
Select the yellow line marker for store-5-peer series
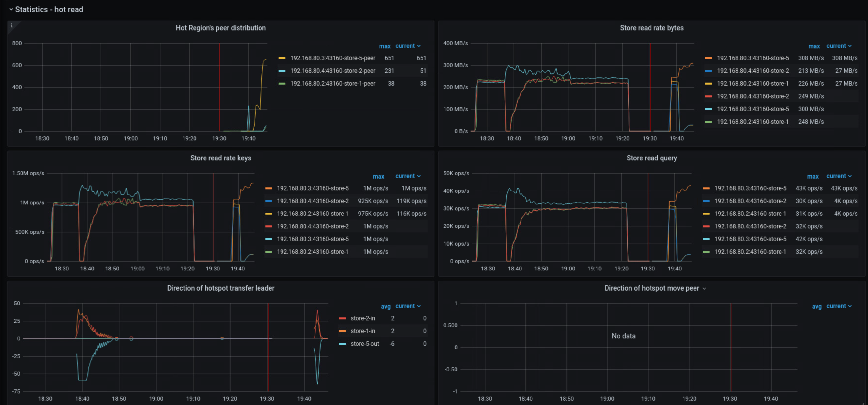pos(283,58)
